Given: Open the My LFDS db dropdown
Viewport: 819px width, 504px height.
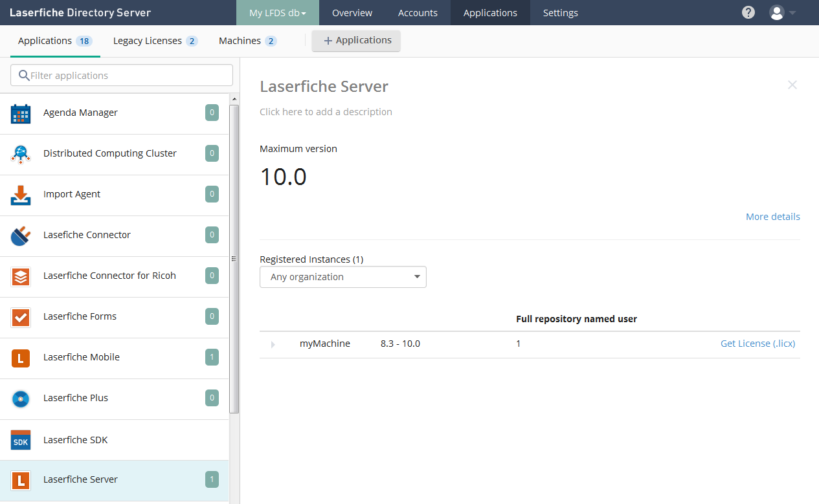Looking at the screenshot, I should (278, 13).
